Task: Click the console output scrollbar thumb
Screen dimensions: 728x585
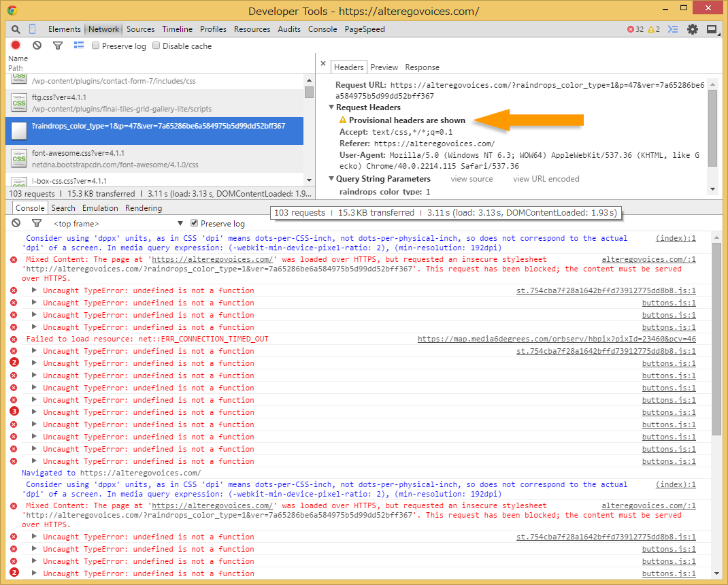Action: click(x=717, y=339)
